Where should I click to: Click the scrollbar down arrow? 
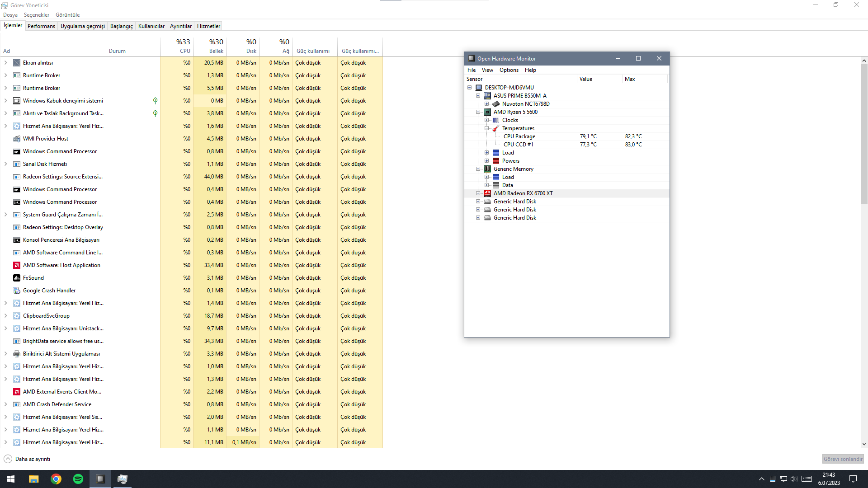864,444
